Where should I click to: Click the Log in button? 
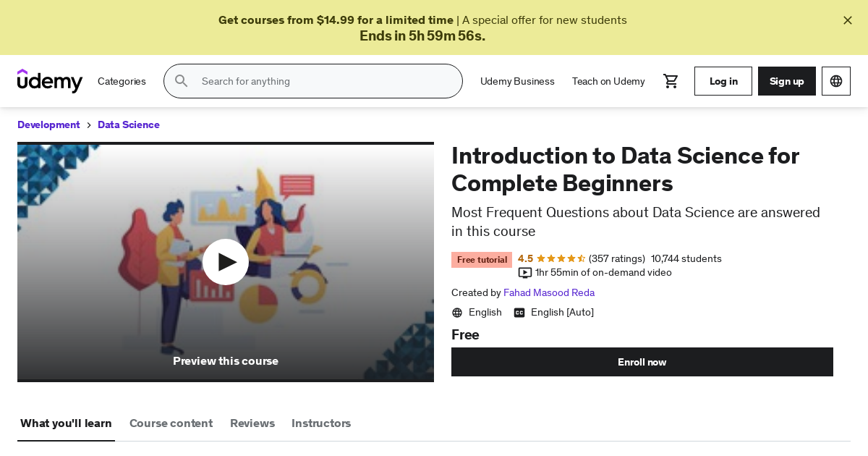(x=723, y=81)
